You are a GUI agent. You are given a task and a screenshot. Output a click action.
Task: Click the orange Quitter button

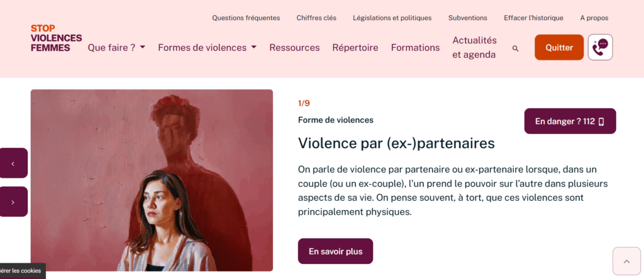[x=559, y=47]
